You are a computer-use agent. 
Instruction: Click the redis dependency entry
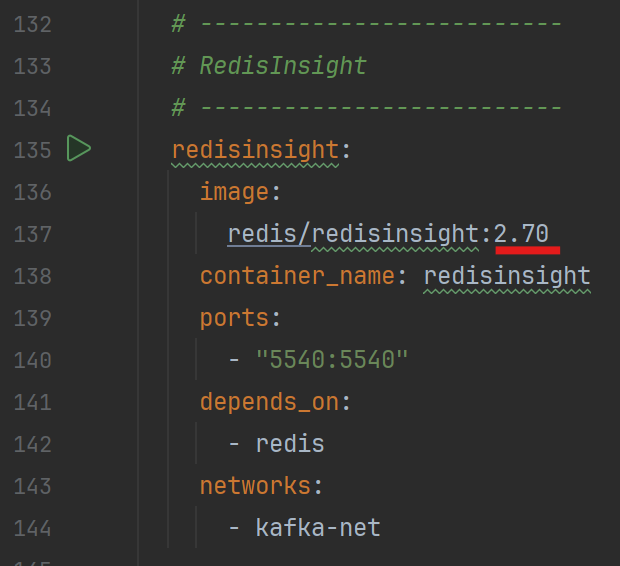pos(290,444)
